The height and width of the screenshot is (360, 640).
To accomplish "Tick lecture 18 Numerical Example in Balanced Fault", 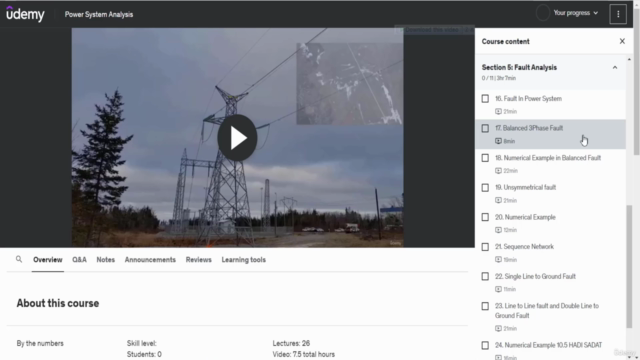I will point(485,158).
